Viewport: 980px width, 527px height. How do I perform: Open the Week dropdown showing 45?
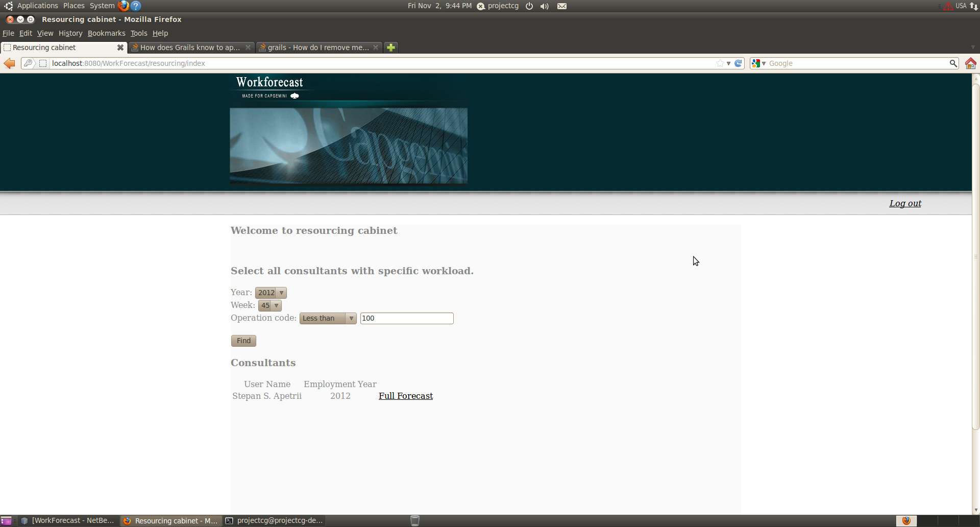(x=270, y=305)
